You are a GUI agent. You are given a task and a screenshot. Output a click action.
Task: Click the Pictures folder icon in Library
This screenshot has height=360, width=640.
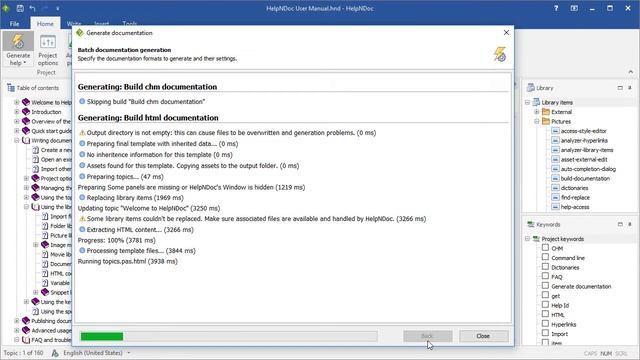546,121
